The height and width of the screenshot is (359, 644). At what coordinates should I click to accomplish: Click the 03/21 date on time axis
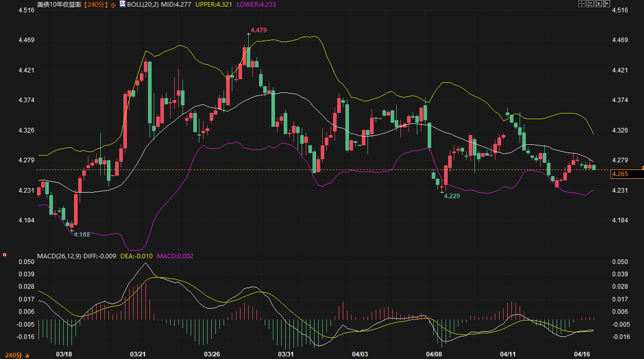(138, 354)
